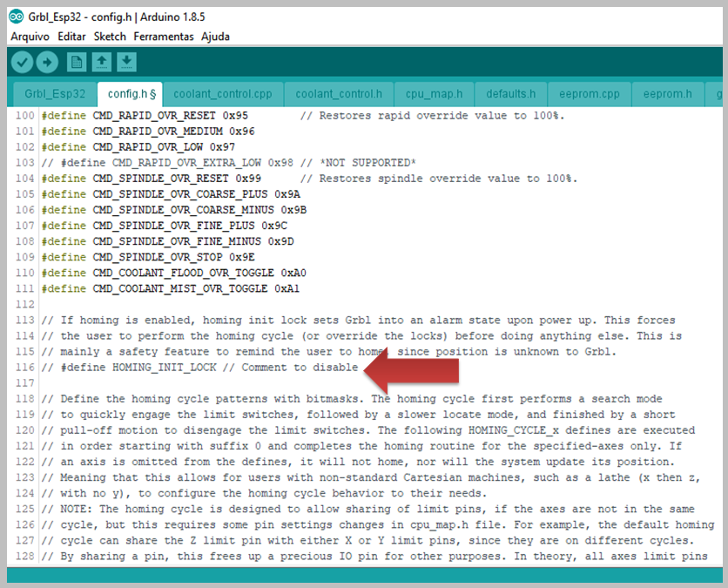The image size is (728, 588).
Task: Open a sketch with the up-arrow icon
Action: coord(102,62)
